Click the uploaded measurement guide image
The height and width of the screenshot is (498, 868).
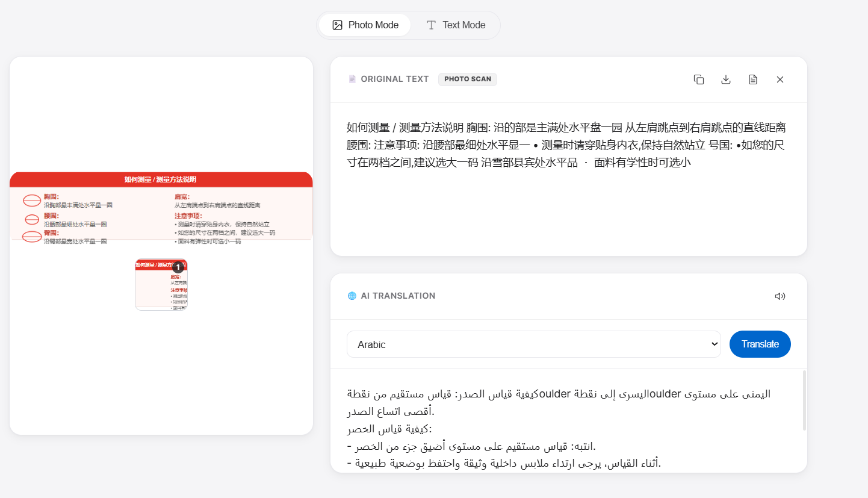161,208
